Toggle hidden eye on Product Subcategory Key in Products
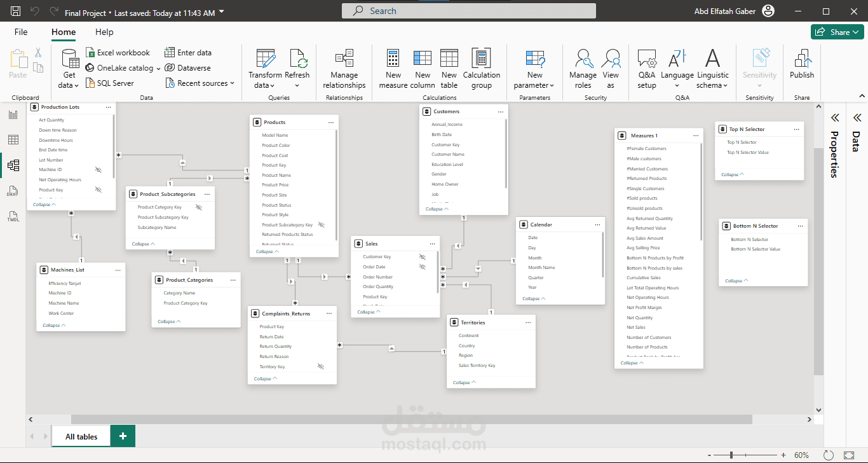868x463 pixels. coord(321,225)
